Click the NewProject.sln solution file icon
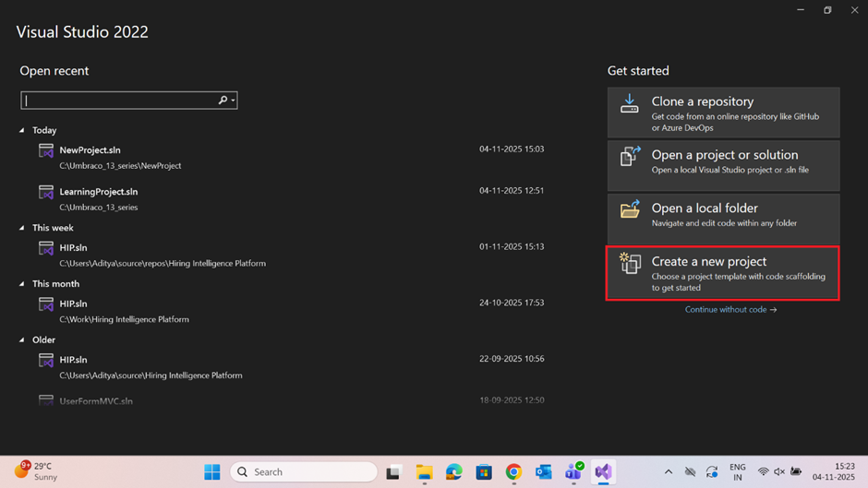The width and height of the screenshot is (868, 488). coord(46,151)
